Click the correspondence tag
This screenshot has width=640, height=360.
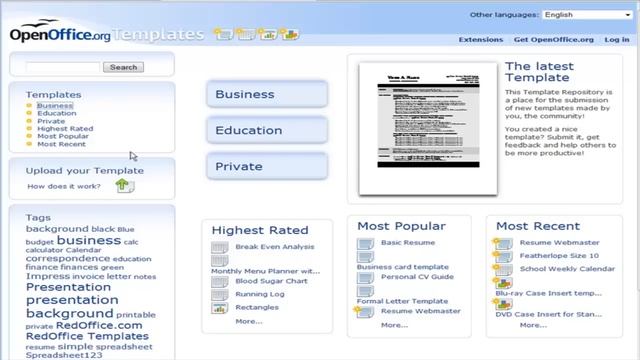[x=68, y=259]
